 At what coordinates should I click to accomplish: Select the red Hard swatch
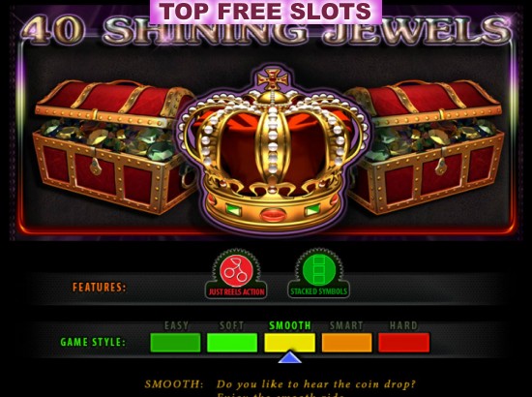click(403, 343)
